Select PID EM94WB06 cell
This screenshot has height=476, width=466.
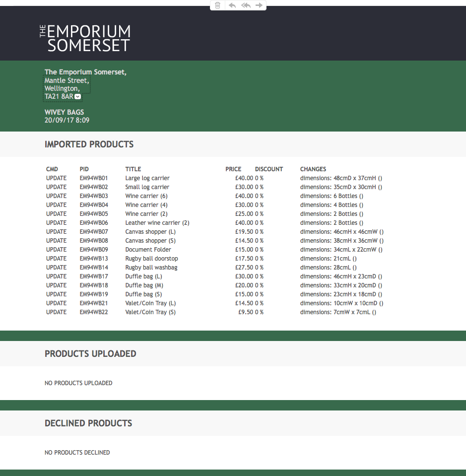(93, 223)
